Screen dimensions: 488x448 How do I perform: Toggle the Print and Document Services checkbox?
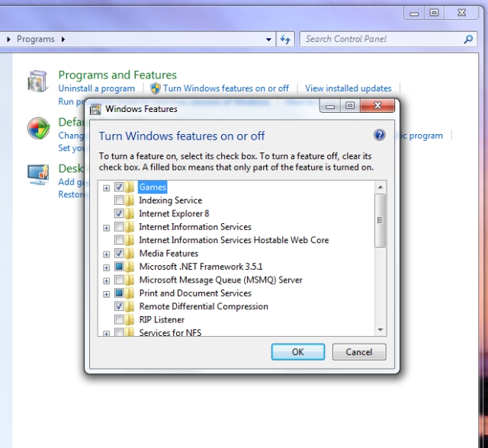click(119, 293)
